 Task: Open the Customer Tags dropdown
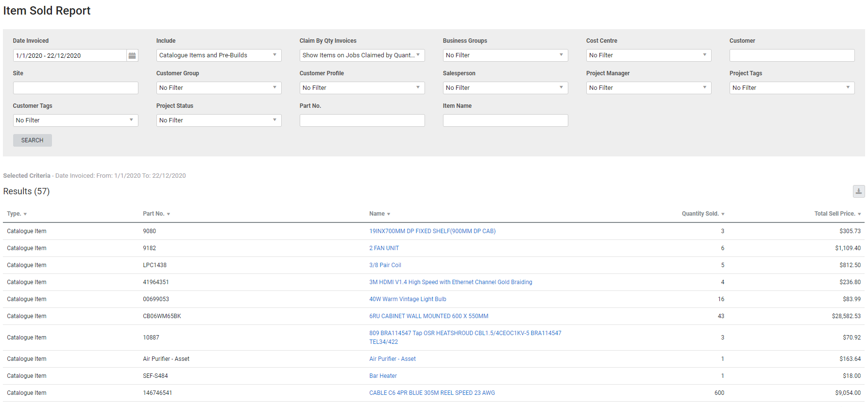(75, 120)
